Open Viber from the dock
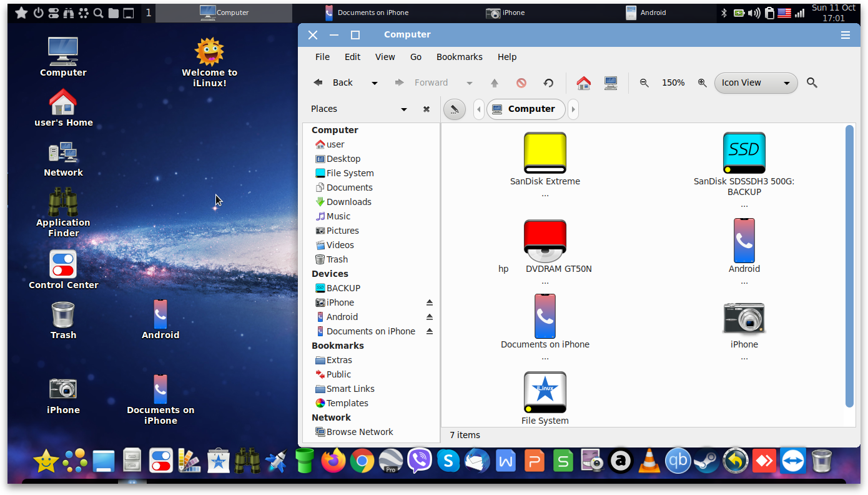This screenshot has height=495, width=868. click(x=420, y=461)
